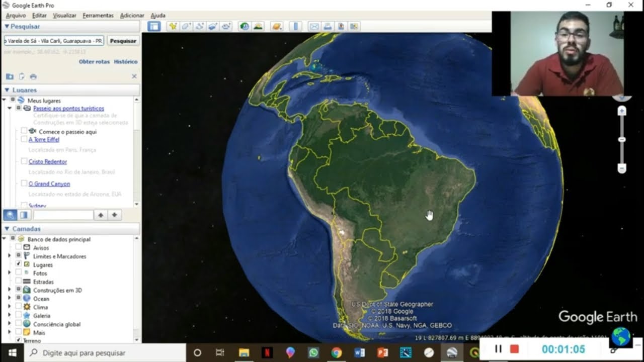Add a placemark with the pushpin tool
This screenshot has width=644, height=362.
click(173, 26)
